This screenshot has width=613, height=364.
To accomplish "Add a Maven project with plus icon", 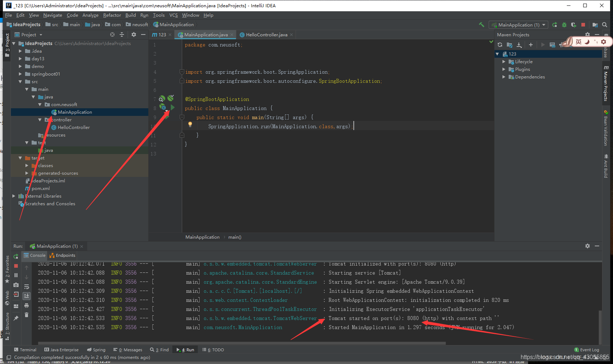I will pyautogui.click(x=531, y=45).
